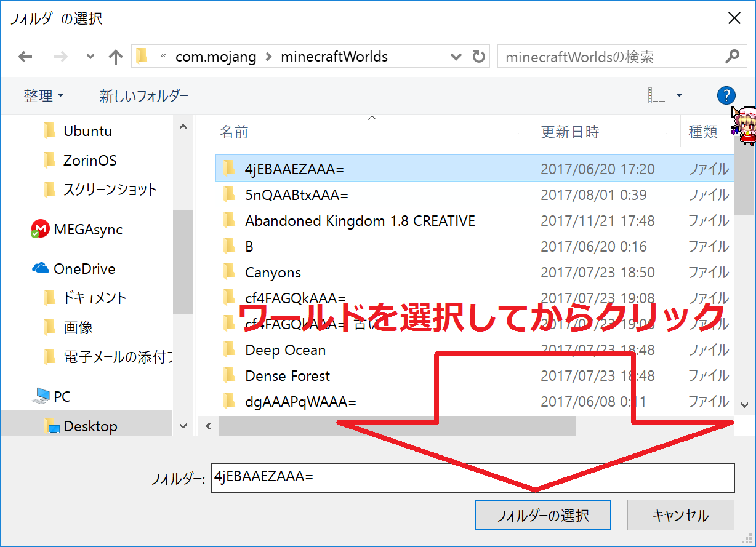Click the file list scroll down arrow
This screenshot has width=756, height=547.
[x=744, y=404]
